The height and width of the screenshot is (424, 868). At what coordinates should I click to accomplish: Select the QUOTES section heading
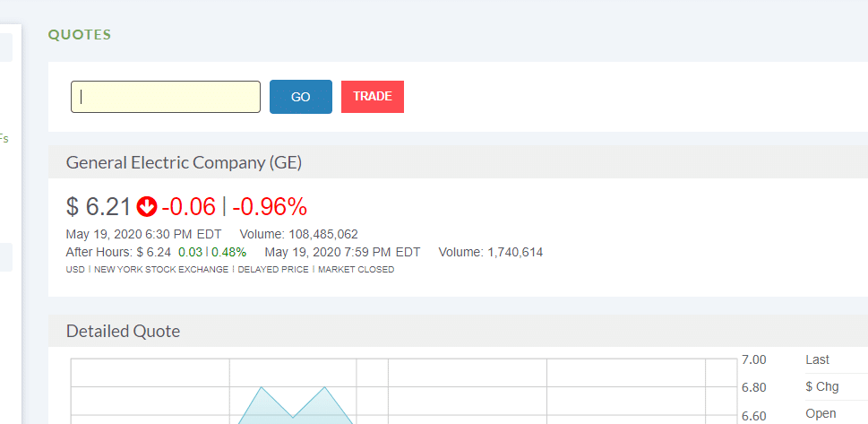80,35
